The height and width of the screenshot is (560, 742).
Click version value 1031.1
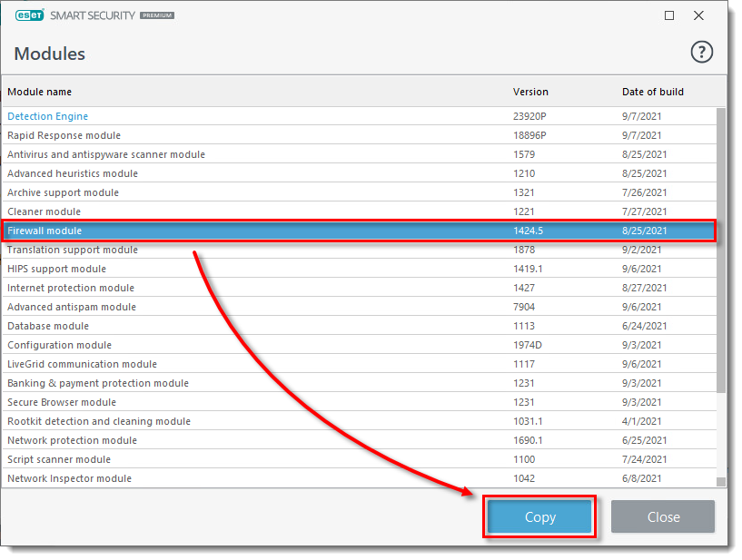point(528,421)
